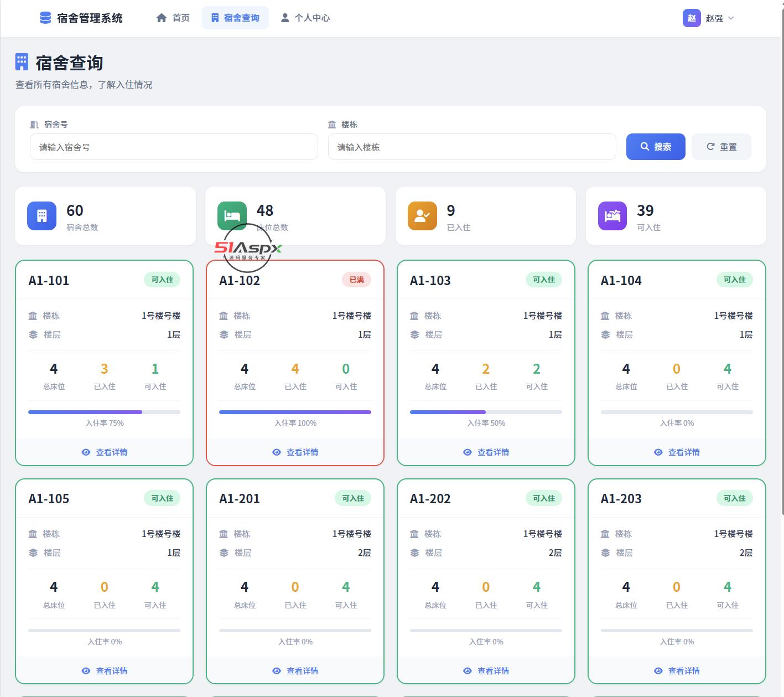Click the purple 可入住 bed icon
The width and height of the screenshot is (784, 697).
click(612, 215)
